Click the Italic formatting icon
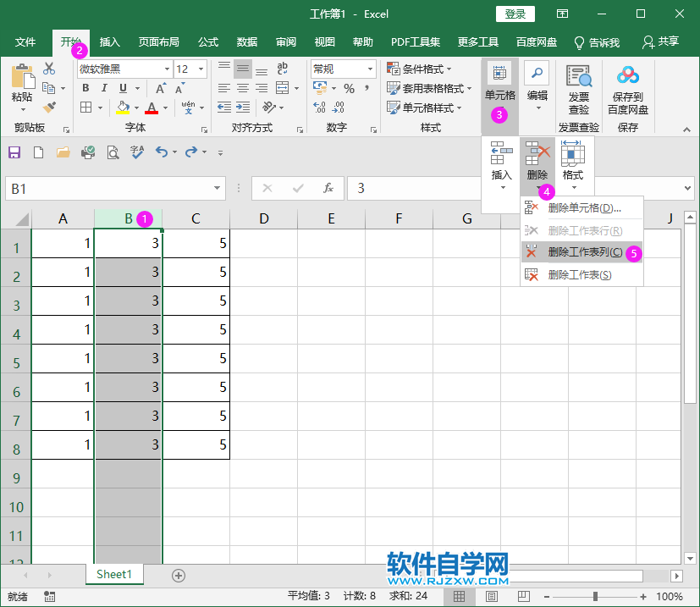 point(104,88)
